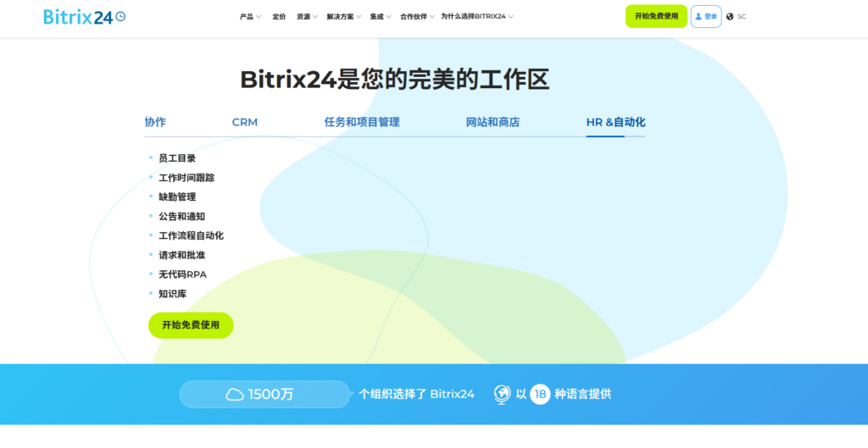The height and width of the screenshot is (448, 868).
Task: Click the globe language icon
Action: [x=730, y=17]
